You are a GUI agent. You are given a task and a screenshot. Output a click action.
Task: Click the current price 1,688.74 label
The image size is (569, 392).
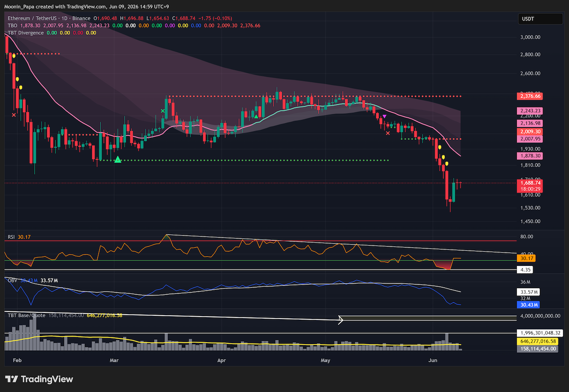530,182
